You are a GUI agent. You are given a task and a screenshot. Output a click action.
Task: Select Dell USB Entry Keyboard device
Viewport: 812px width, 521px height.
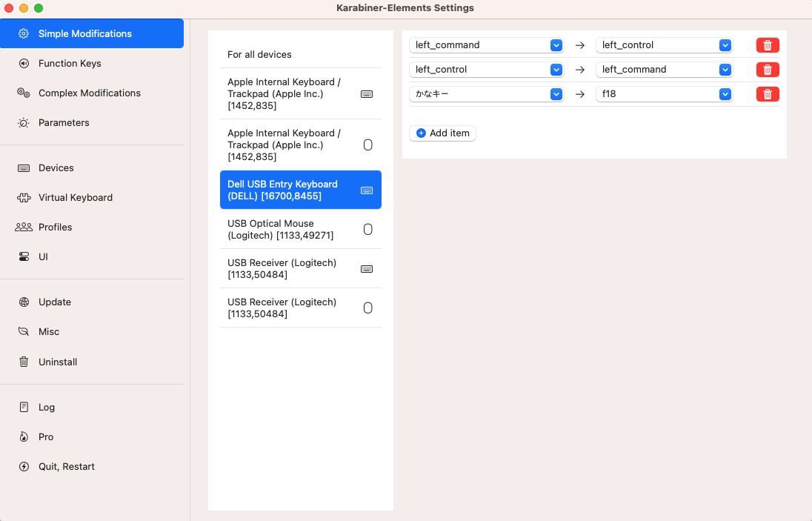click(x=300, y=190)
